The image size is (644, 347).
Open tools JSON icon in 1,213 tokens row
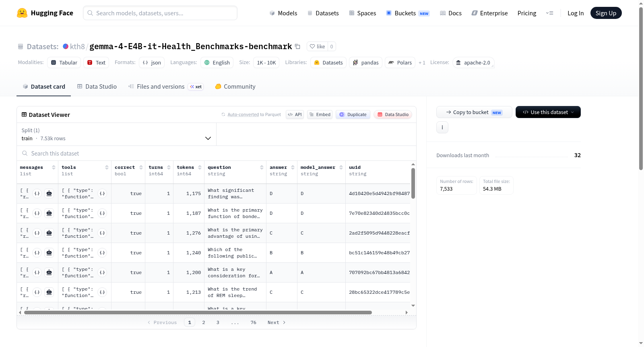[102, 292]
